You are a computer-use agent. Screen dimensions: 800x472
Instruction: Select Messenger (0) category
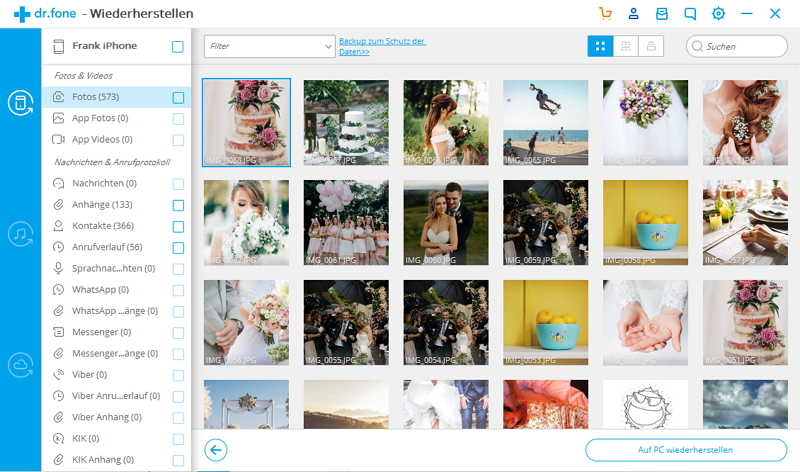click(x=116, y=332)
